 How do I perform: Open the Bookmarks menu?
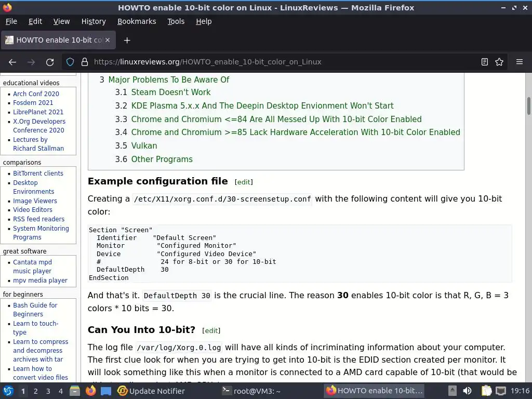click(x=137, y=21)
